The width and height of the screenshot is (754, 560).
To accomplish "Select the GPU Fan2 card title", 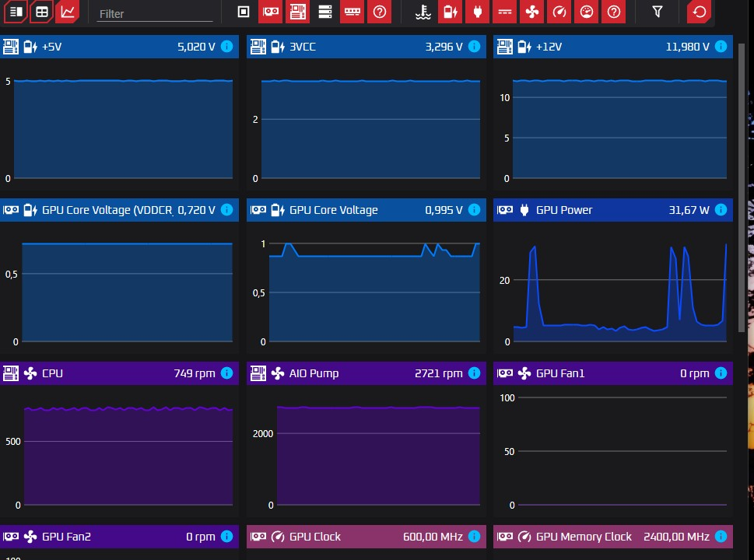I will click(66, 537).
